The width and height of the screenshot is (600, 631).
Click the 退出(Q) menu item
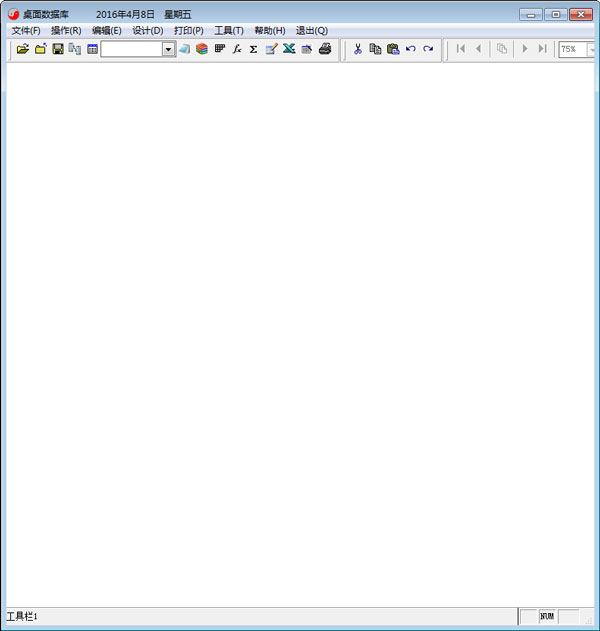[x=312, y=31]
